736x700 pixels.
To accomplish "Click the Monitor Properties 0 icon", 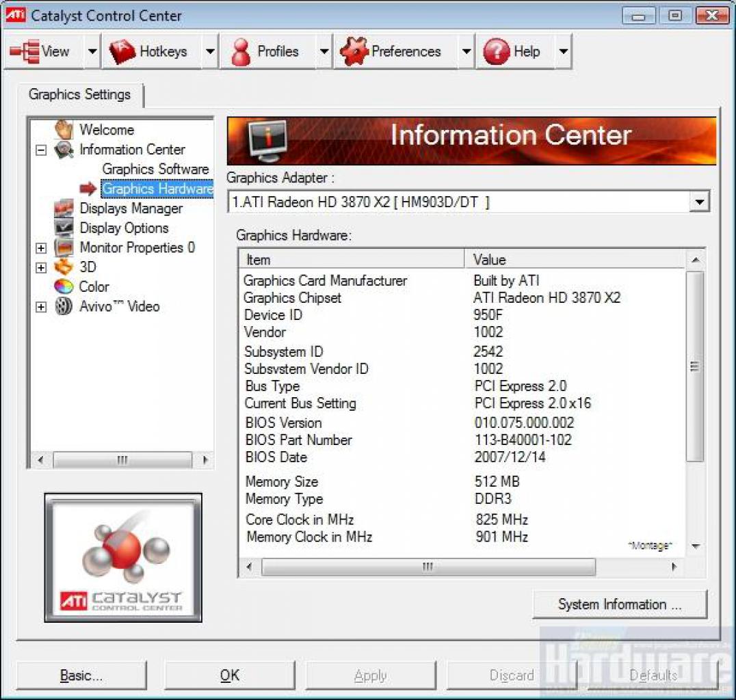I will coord(64,247).
